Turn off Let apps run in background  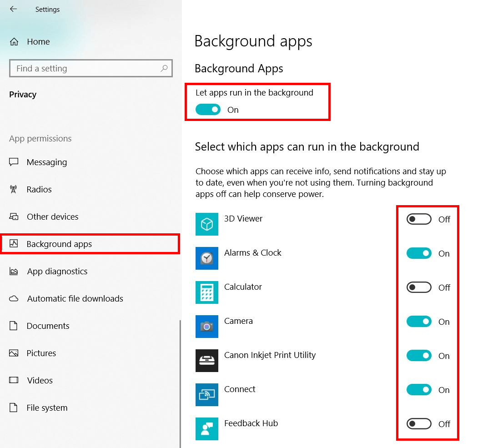(208, 110)
